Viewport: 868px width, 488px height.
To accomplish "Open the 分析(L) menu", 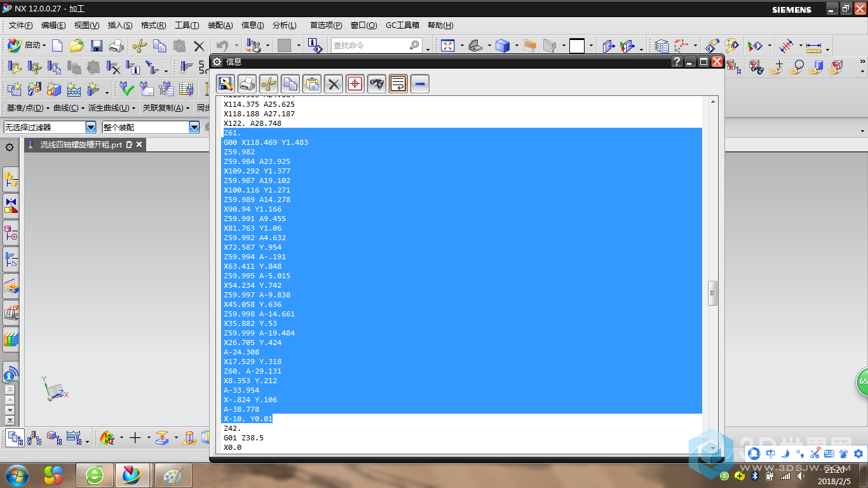I will tap(284, 25).
